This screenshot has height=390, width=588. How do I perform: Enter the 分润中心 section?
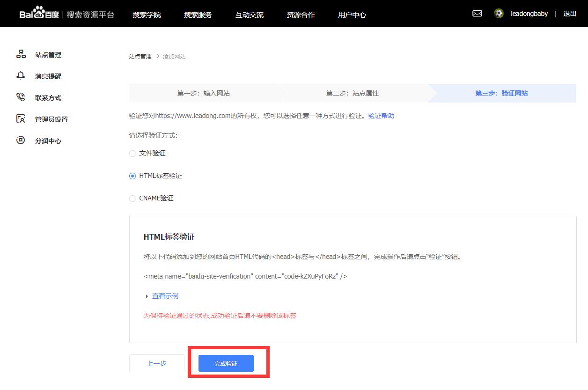21,140
